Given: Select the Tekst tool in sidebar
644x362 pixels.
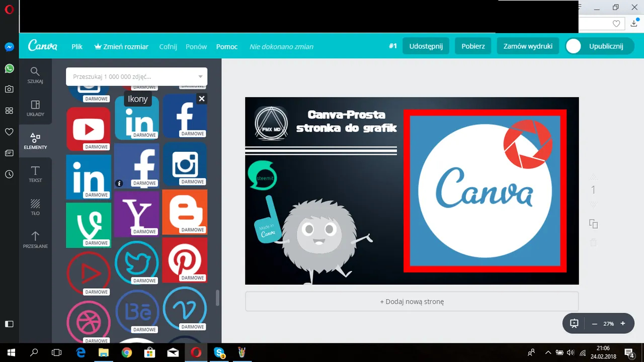Looking at the screenshot, I should (x=35, y=174).
